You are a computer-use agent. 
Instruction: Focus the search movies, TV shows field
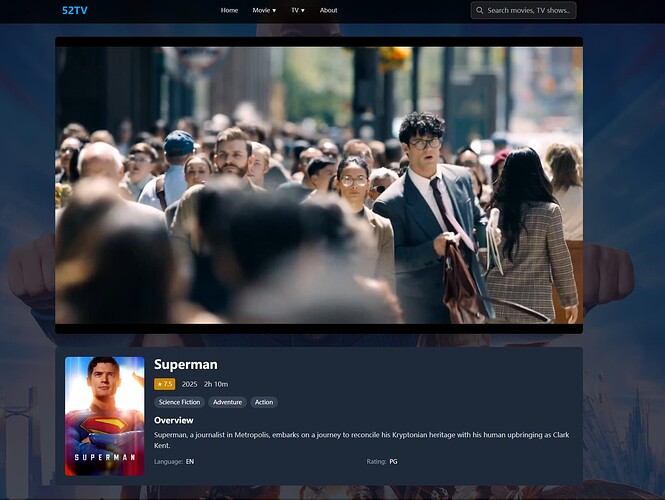[523, 10]
